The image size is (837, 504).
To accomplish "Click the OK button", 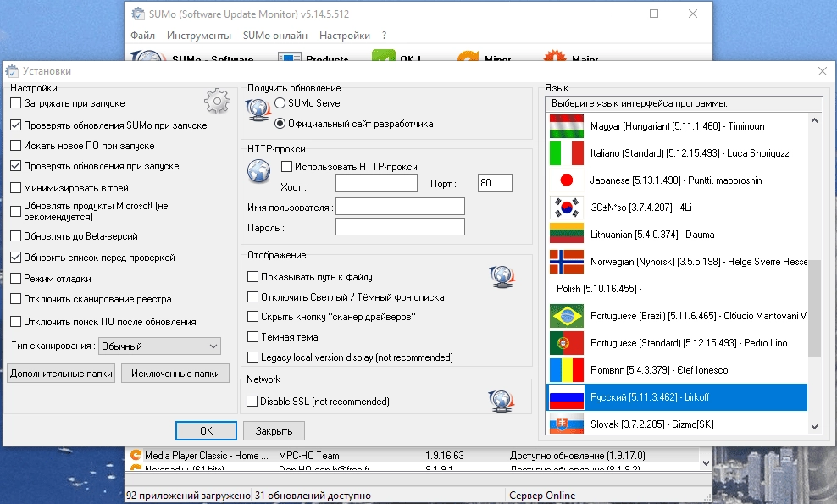I will tap(206, 430).
